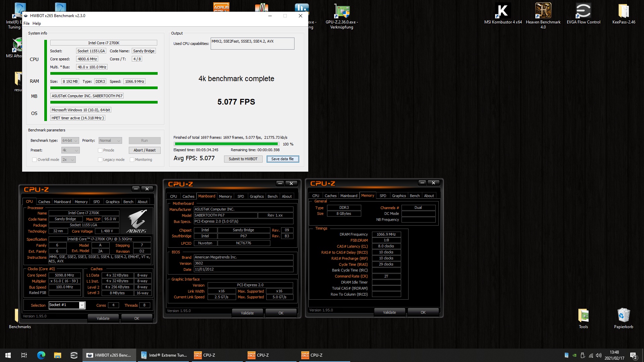Open volume control in system tray
Image resolution: width=644 pixels, height=362 pixels.
click(x=599, y=355)
